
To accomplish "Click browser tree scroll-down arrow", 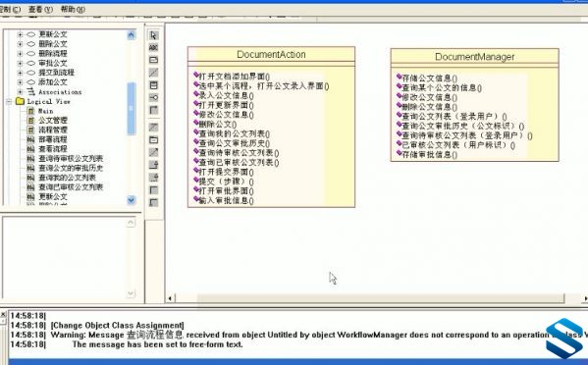I will click(131, 200).
